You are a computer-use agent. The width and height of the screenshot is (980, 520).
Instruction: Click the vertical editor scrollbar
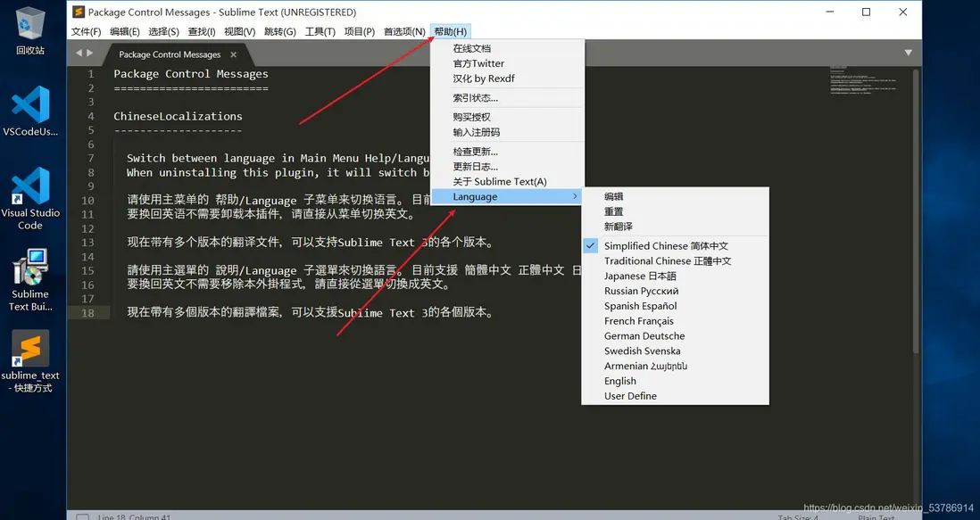916,212
